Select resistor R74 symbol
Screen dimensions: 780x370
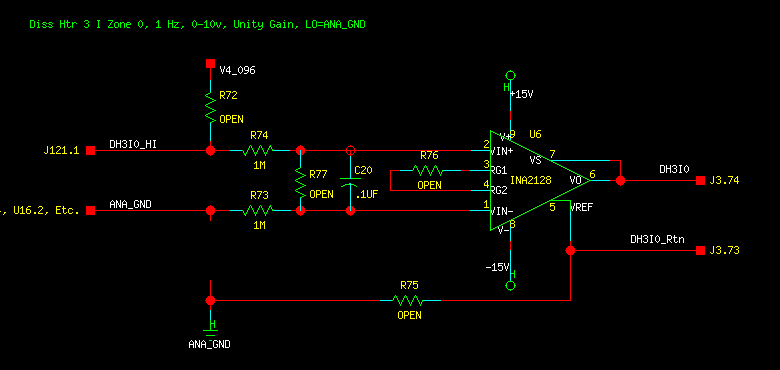(x=258, y=150)
